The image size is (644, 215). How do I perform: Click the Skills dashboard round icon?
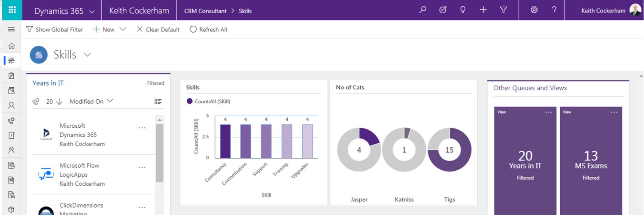(x=39, y=55)
